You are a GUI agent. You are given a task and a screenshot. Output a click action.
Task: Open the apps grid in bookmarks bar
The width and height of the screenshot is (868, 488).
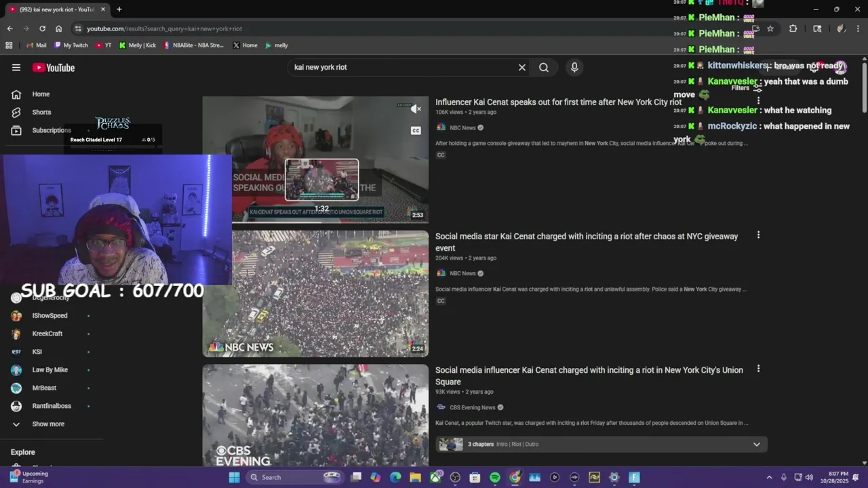point(9,45)
